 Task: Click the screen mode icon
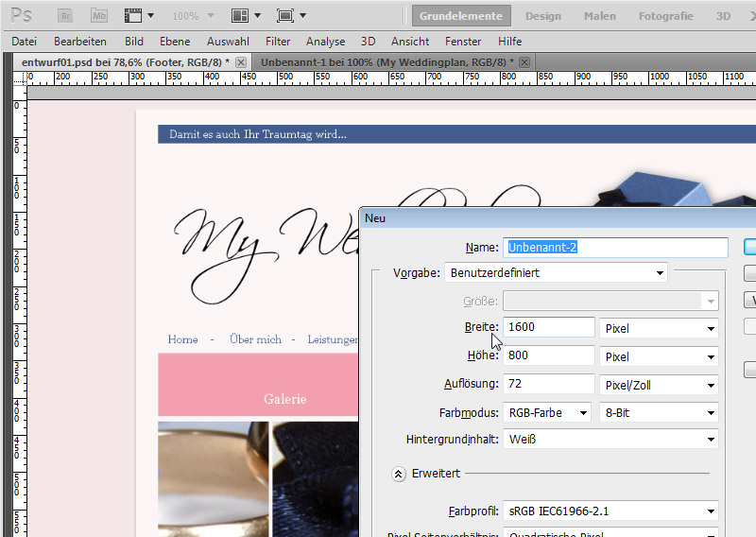pyautogui.click(x=284, y=16)
